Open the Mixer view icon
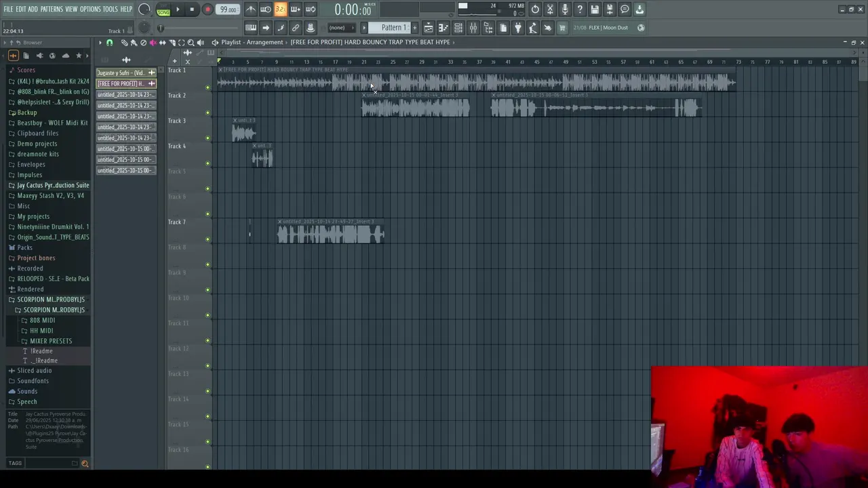868x488 pixels. coord(473,28)
